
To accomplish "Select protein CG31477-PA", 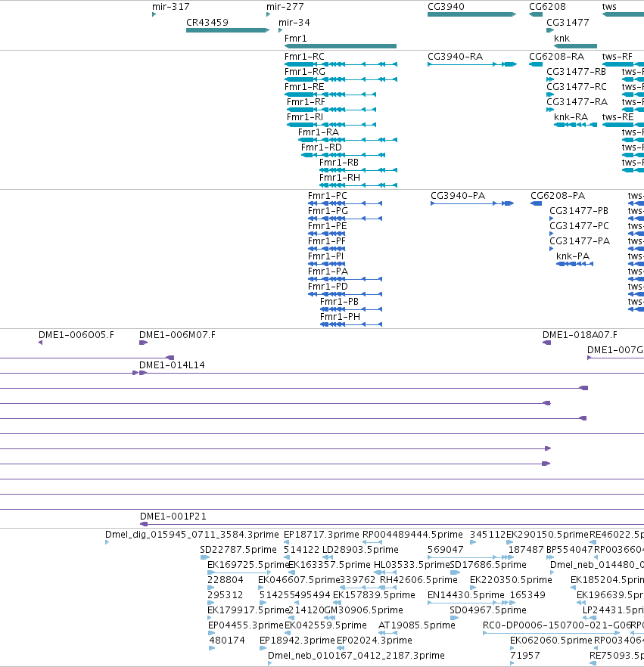I will coord(552,249).
